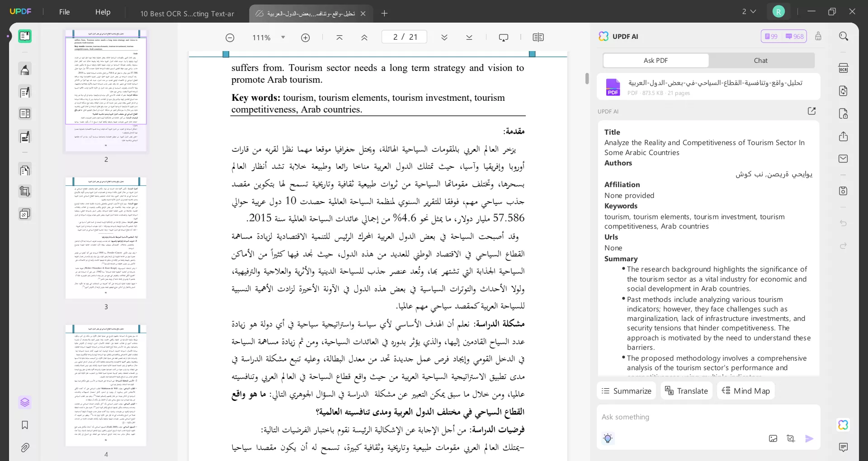
Task: Open the Form fill and sign tool
Action: point(25,136)
